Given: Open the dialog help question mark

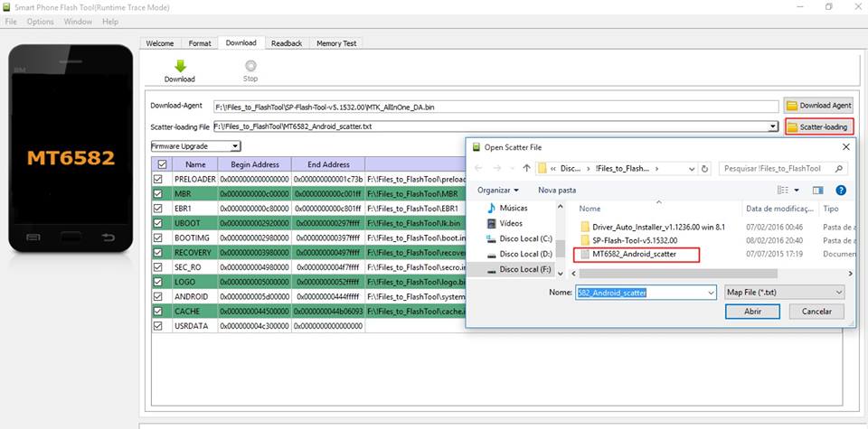Looking at the screenshot, I should (840, 191).
